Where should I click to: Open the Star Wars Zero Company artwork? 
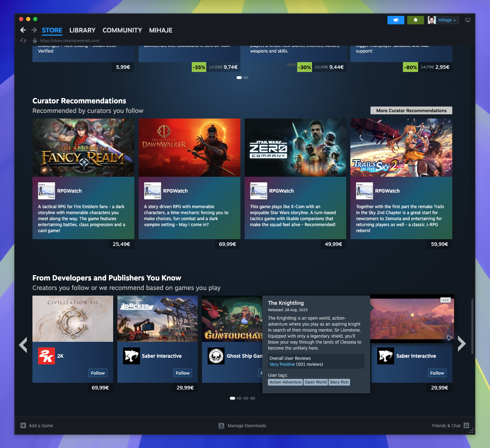[x=295, y=147]
